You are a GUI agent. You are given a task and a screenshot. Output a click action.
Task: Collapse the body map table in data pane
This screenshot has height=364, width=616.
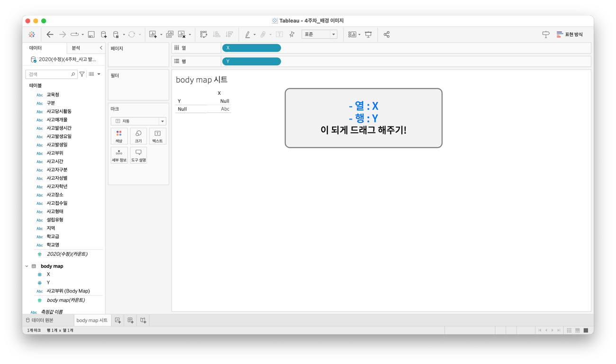coord(27,266)
